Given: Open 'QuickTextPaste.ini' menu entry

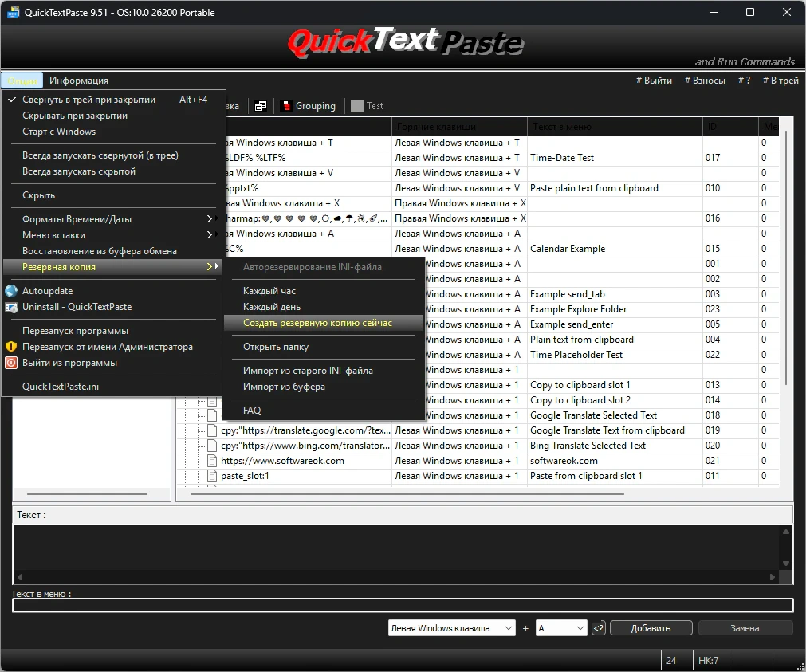Looking at the screenshot, I should point(114,387).
